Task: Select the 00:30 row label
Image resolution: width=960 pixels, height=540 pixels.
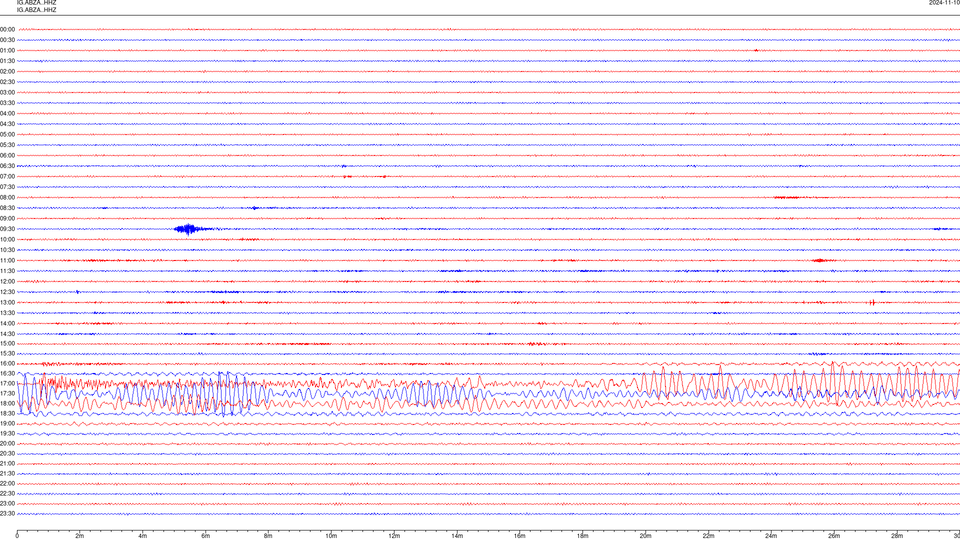Action: coord(7,40)
